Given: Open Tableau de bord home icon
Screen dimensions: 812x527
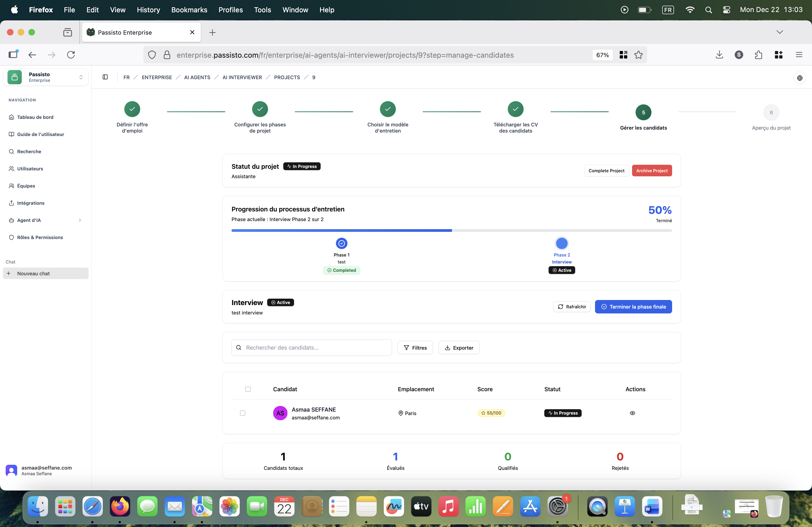Looking at the screenshot, I should [12, 117].
